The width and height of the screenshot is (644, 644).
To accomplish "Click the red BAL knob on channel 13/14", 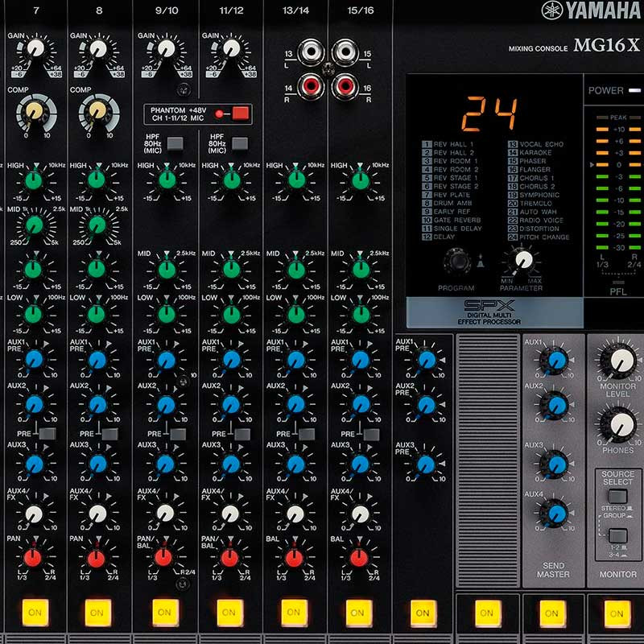I will (294, 558).
